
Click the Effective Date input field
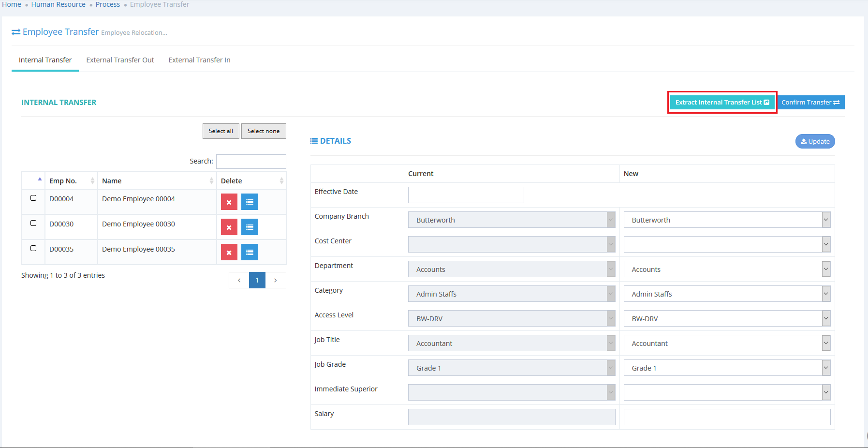[x=466, y=195]
